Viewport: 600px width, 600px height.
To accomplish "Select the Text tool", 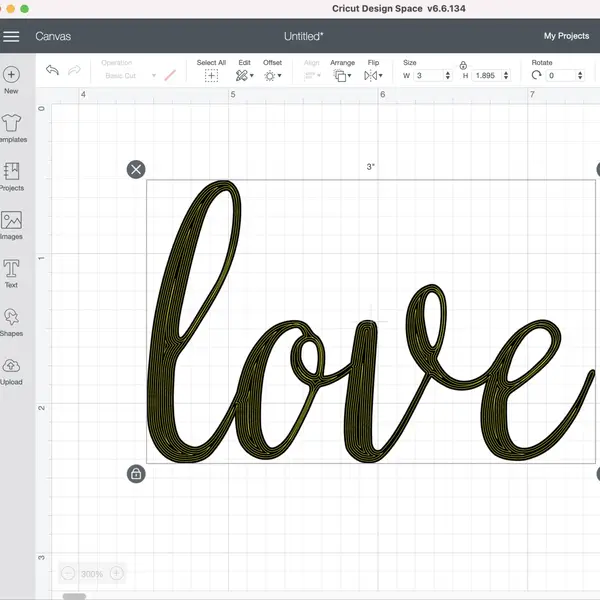I will pyautogui.click(x=11, y=269).
